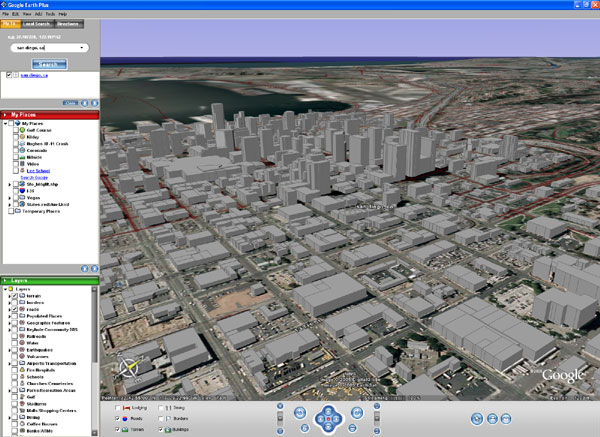Click the Search button

point(50,63)
